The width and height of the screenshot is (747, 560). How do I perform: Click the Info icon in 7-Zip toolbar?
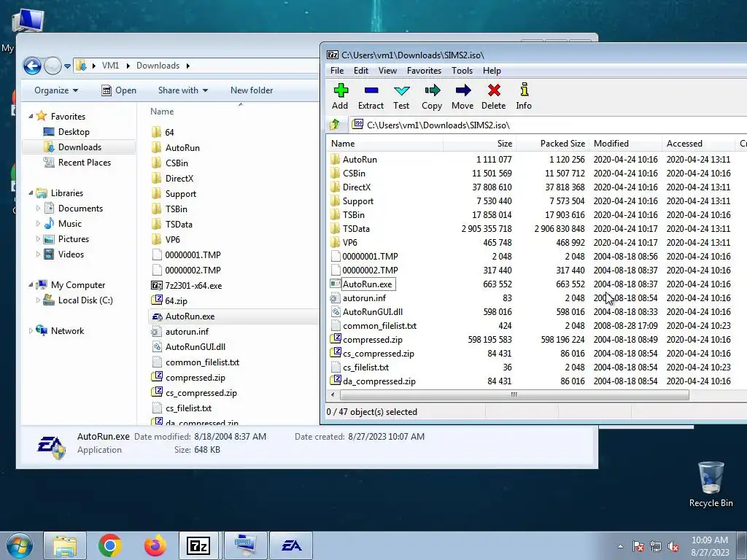pos(524,96)
